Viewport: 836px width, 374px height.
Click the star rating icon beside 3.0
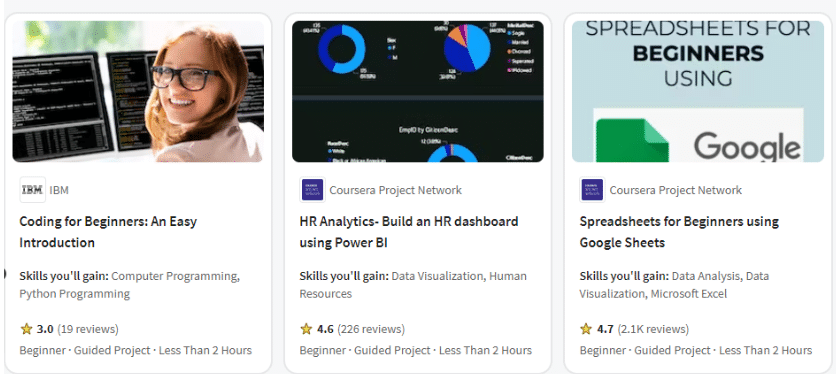pyautogui.click(x=26, y=329)
